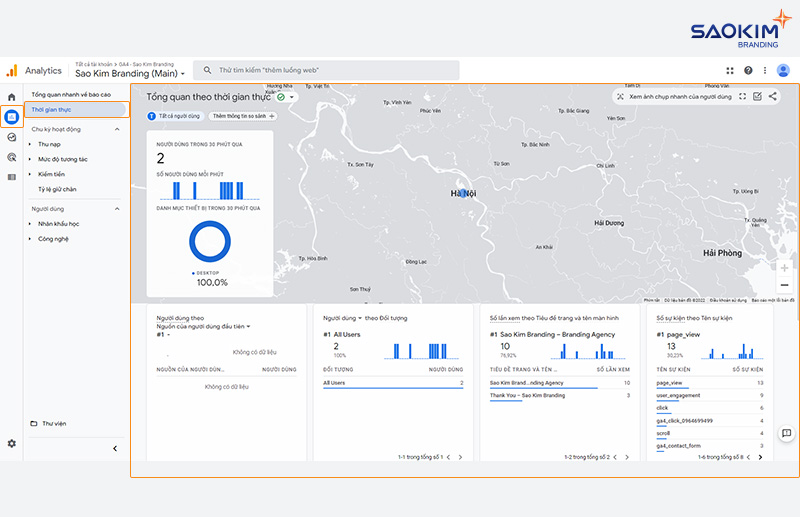
Task: Click Tất cả người dùng comparison chip
Action: click(x=174, y=116)
